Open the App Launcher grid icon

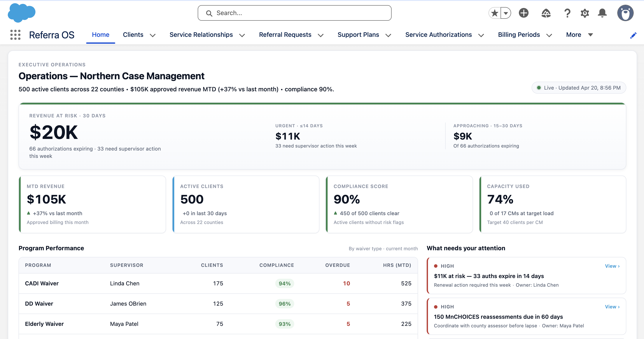(15, 35)
